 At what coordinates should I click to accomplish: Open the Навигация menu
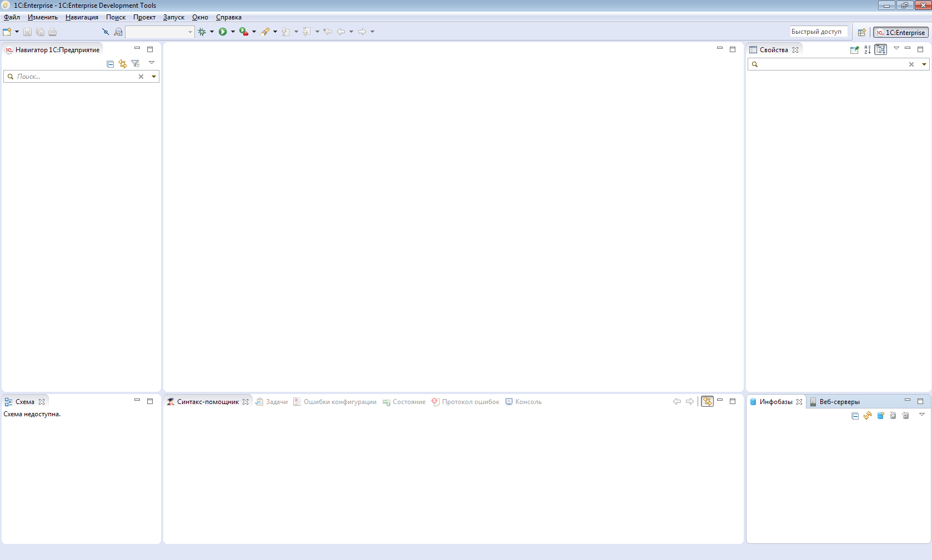[x=82, y=17]
